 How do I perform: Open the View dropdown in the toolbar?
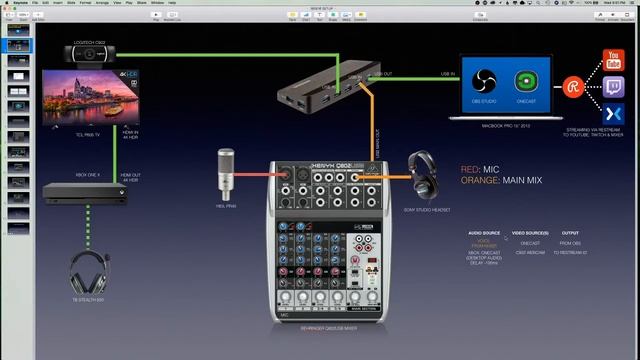point(9,16)
